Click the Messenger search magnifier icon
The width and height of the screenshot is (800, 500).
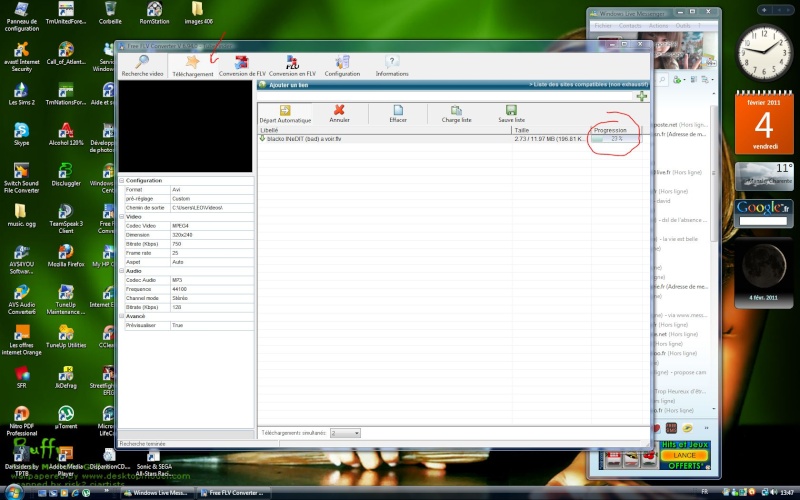tap(662, 80)
